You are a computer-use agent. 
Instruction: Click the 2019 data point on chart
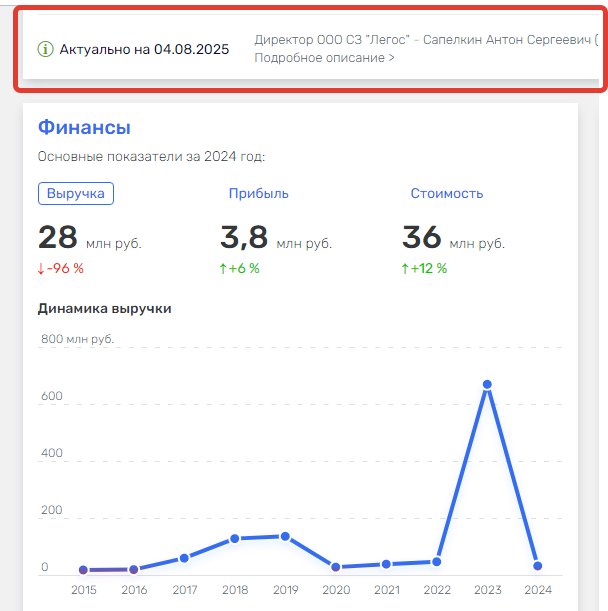tap(285, 537)
